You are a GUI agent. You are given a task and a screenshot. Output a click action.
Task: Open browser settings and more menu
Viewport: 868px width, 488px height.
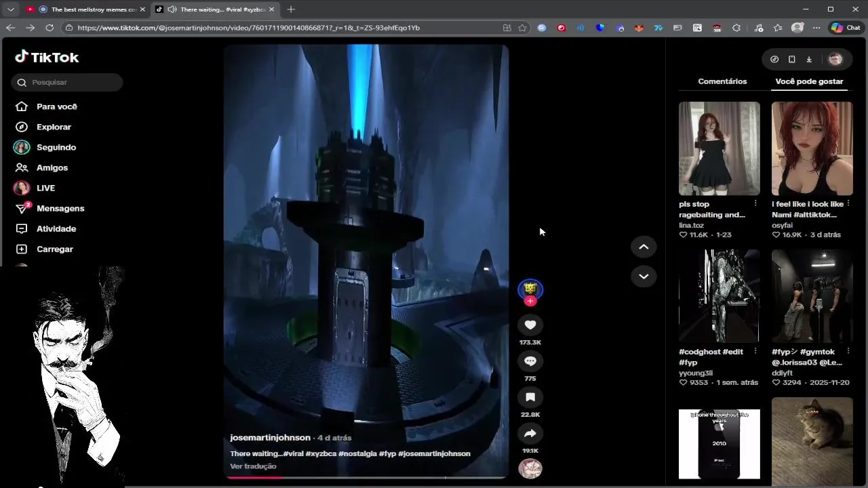[816, 28]
